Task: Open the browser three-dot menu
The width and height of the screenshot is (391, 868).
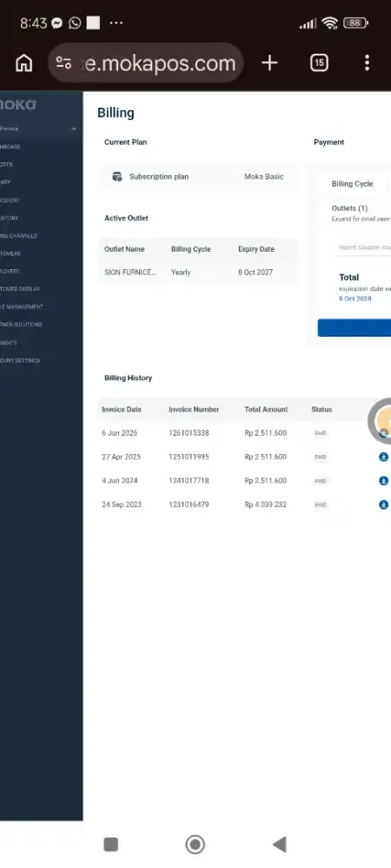Action: [367, 63]
